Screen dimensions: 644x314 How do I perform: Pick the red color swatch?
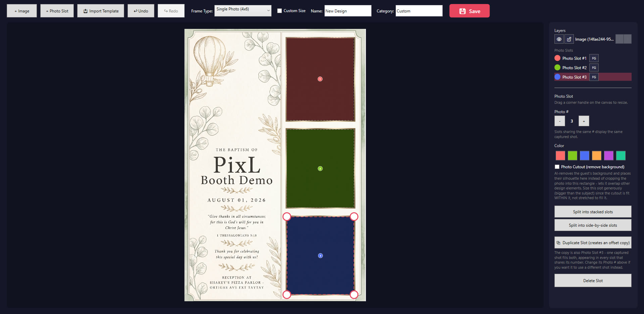[x=560, y=155]
